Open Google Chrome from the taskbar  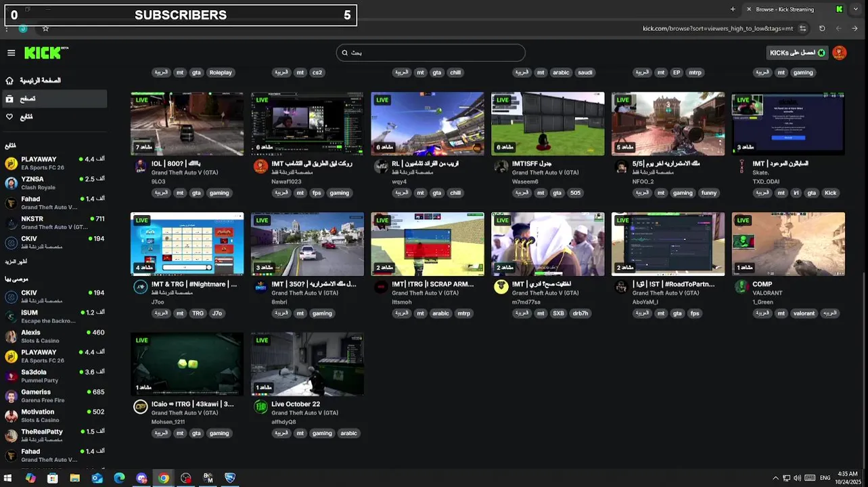(x=163, y=478)
